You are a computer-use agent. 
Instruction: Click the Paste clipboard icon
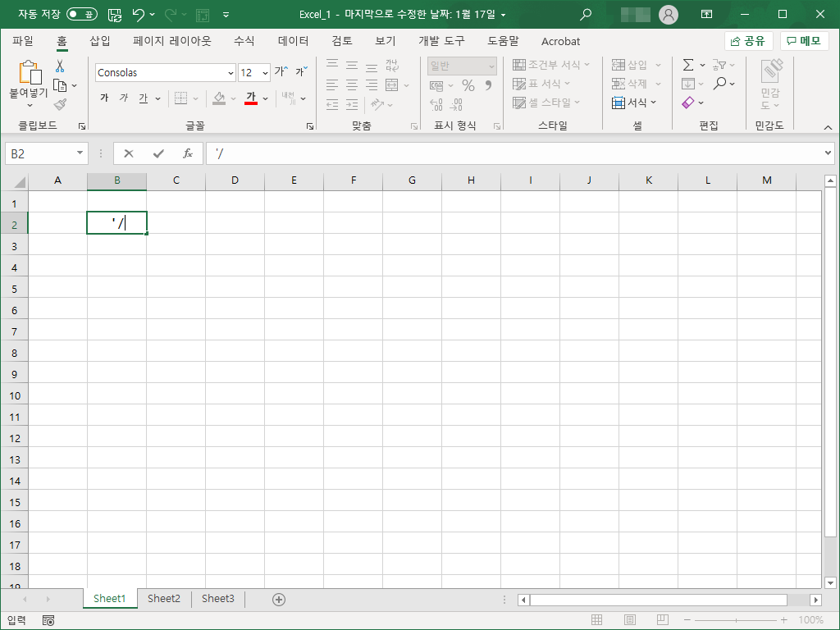pos(30,73)
